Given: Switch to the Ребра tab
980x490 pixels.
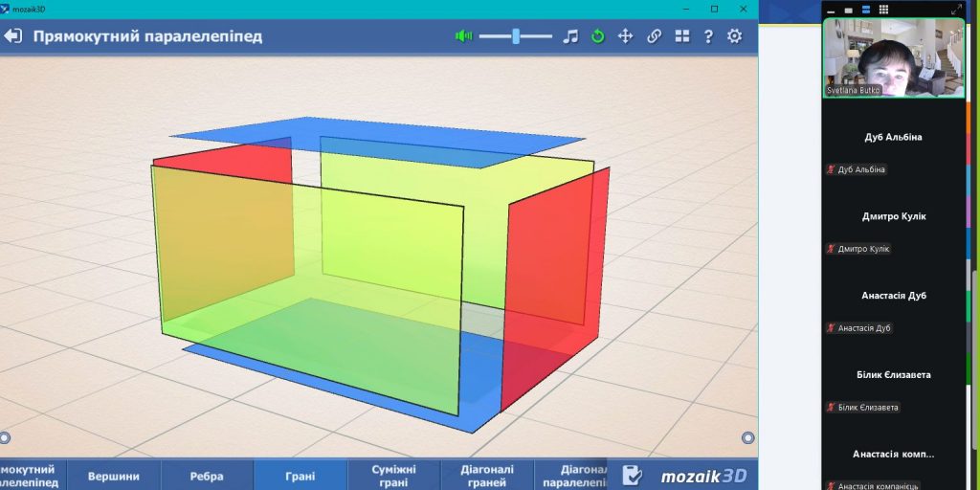Looking at the screenshot, I should (207, 476).
